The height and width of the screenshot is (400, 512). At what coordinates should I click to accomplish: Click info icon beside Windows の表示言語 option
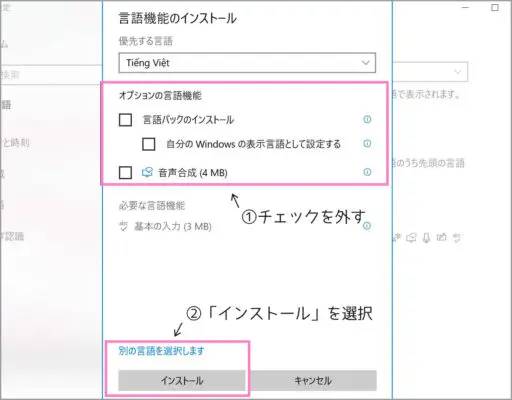coord(367,143)
